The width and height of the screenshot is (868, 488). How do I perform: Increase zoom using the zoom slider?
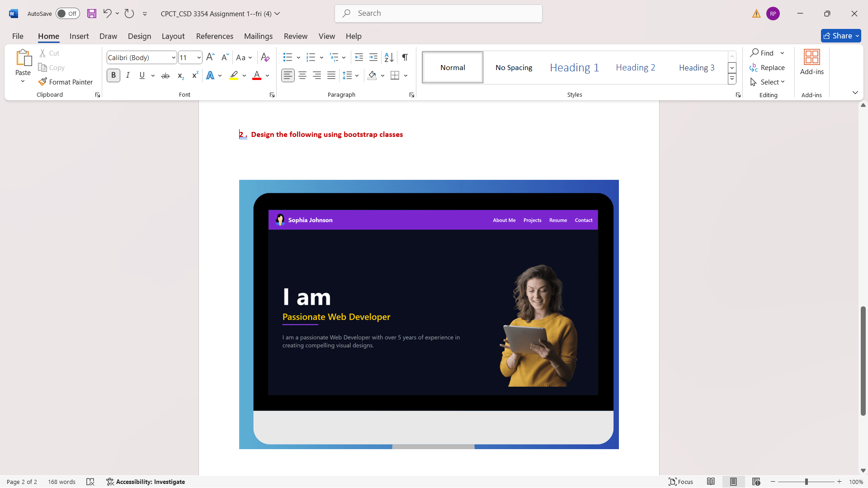tap(840, 482)
